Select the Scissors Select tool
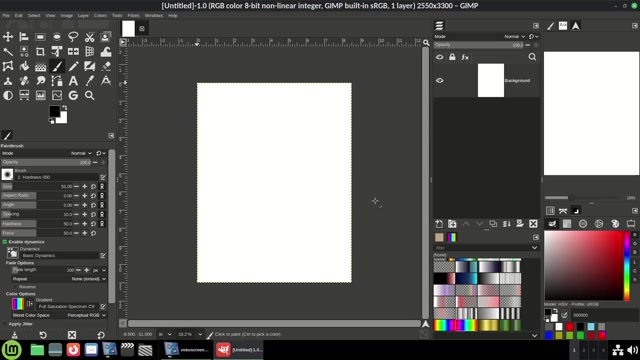 pos(89,37)
